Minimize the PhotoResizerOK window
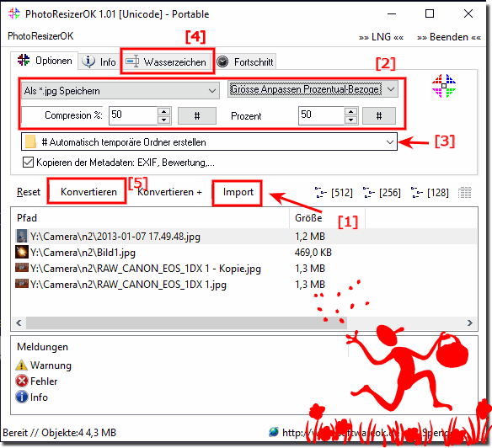492x448 pixels. 392,13
